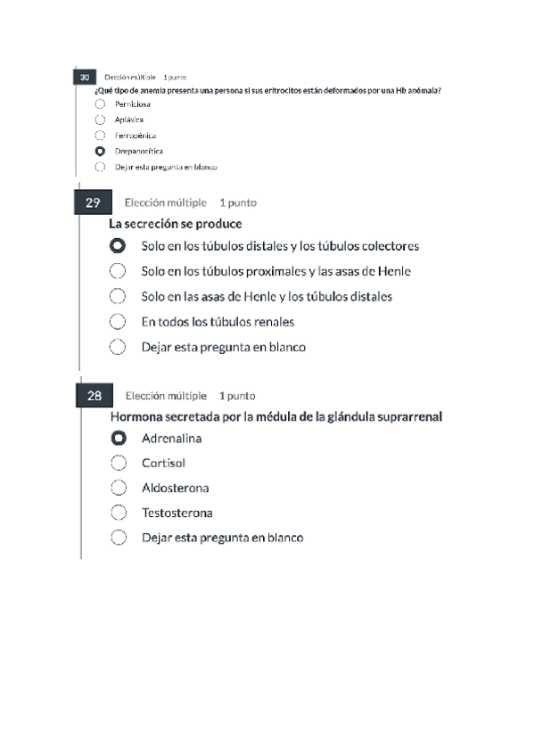
Task: Select 'Solo en los túbulos distales y los túbulos colectores'
Action: [117, 247]
